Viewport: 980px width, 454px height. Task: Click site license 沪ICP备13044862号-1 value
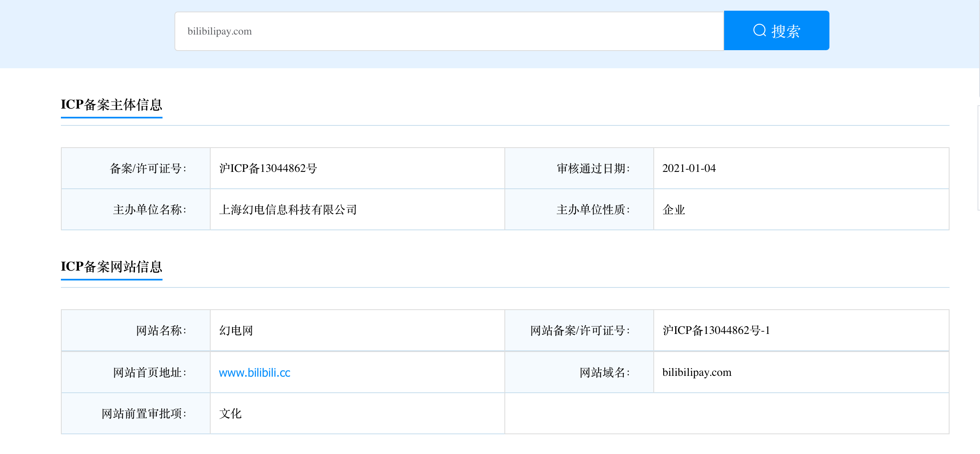pyautogui.click(x=716, y=331)
